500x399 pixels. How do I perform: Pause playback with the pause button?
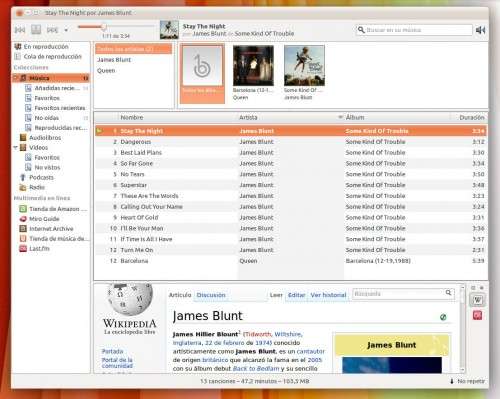click(36, 30)
